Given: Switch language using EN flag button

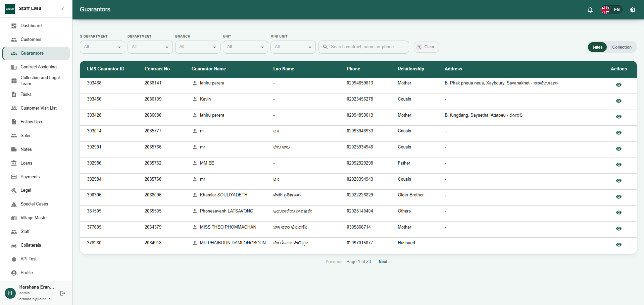Looking at the screenshot, I should tap(612, 10).
